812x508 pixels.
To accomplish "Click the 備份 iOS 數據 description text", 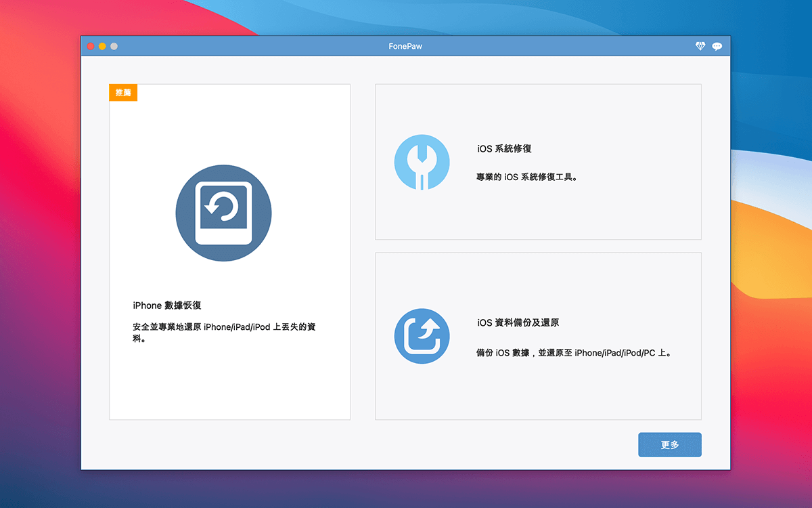I will (x=574, y=353).
